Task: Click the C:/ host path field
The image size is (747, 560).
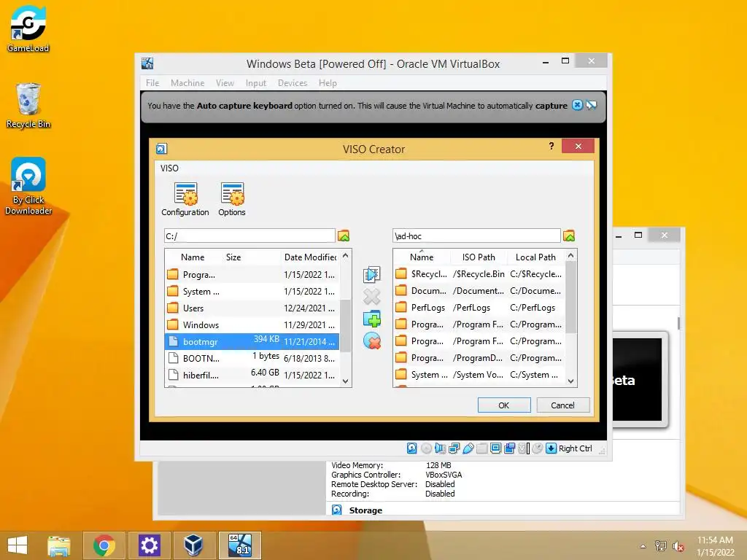Action: tap(249, 236)
